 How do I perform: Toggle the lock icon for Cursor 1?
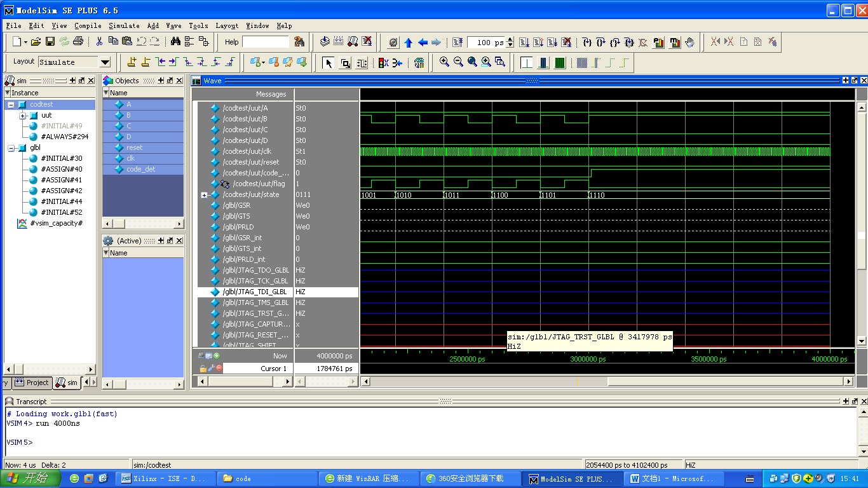click(203, 369)
